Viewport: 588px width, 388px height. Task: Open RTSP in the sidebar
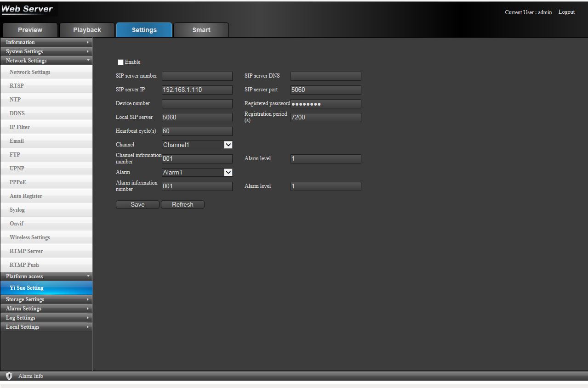17,86
